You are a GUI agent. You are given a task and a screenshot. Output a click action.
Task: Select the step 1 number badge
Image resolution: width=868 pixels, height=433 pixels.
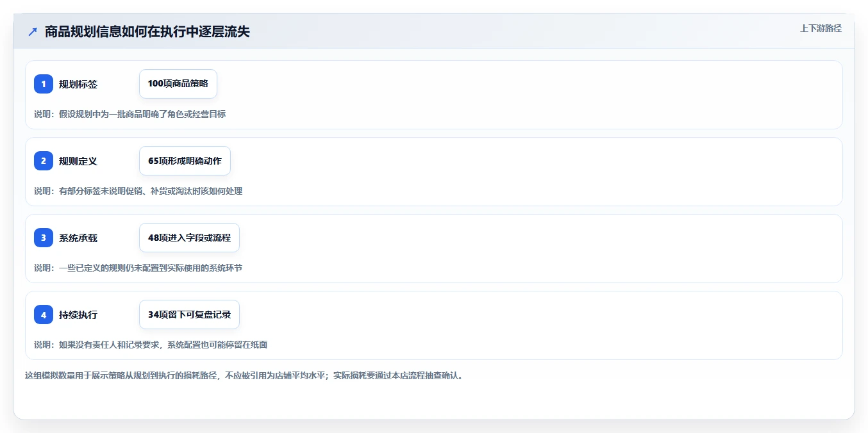coord(44,84)
